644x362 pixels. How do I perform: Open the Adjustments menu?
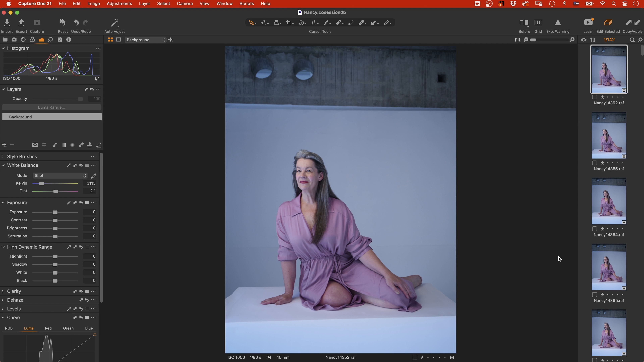pyautogui.click(x=119, y=4)
